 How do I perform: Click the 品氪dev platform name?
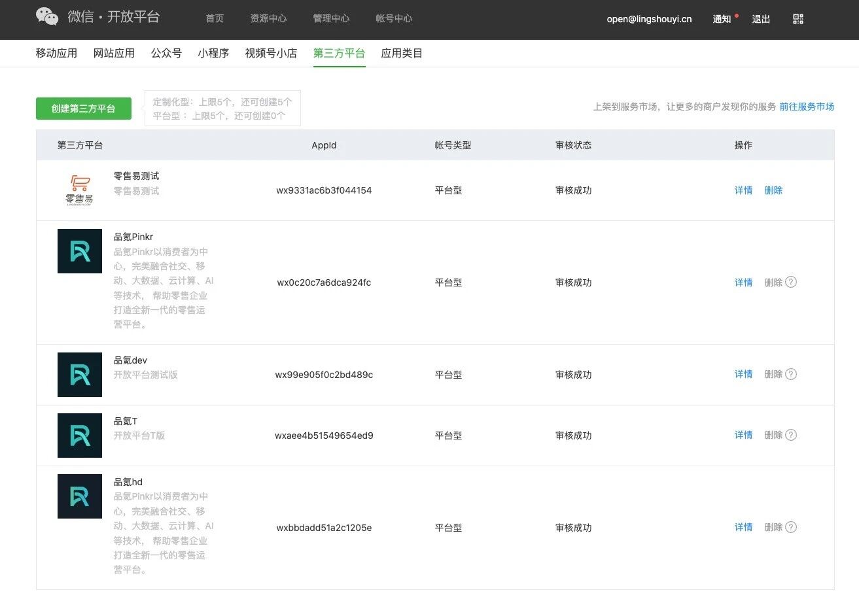(130, 360)
